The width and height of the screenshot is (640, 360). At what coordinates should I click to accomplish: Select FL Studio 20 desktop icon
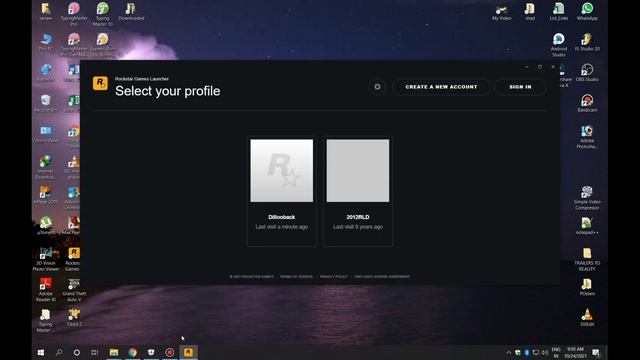[x=587, y=42]
